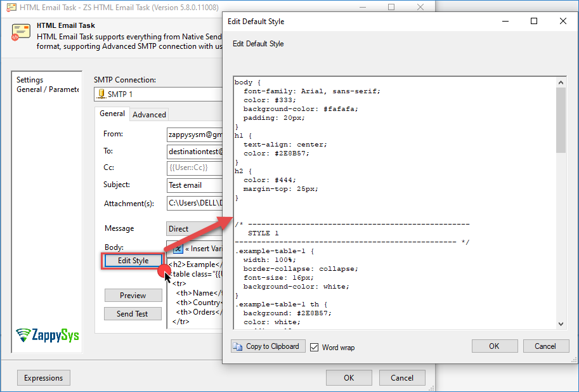The height and width of the screenshot is (392, 579).
Task: Click the HTML Email Task envelope icon
Action: pyautogui.click(x=20, y=32)
